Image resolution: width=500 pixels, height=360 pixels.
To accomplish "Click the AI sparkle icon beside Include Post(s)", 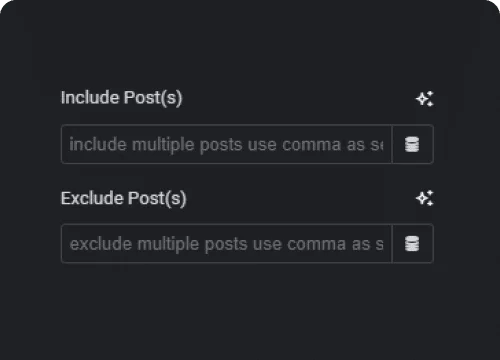I will click(x=425, y=99).
